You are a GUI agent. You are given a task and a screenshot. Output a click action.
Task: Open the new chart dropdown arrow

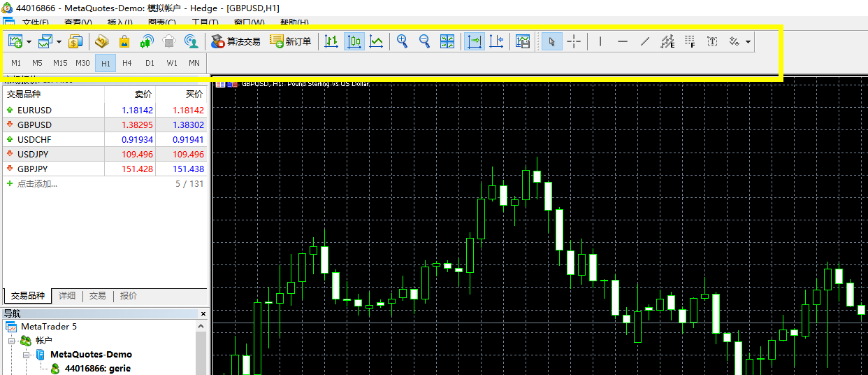29,43
